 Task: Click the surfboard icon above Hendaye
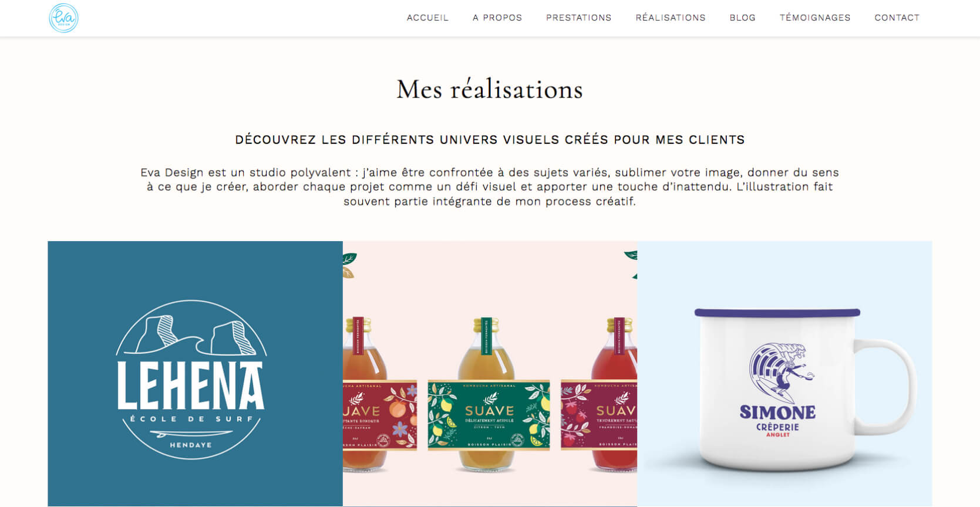pyautogui.click(x=191, y=434)
